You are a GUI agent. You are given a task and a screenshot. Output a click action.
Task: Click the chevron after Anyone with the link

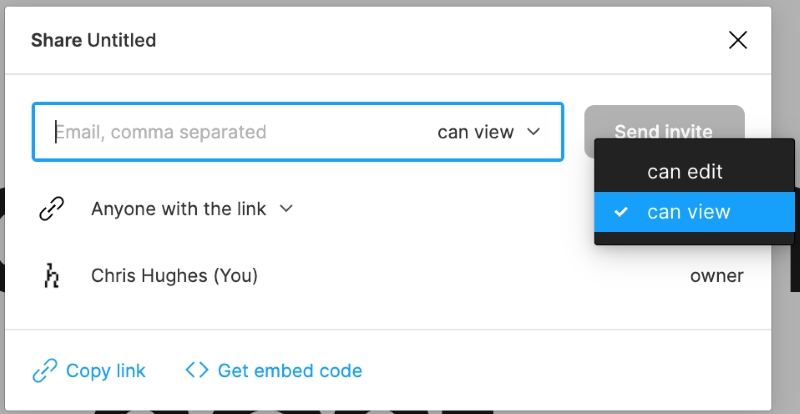point(286,208)
